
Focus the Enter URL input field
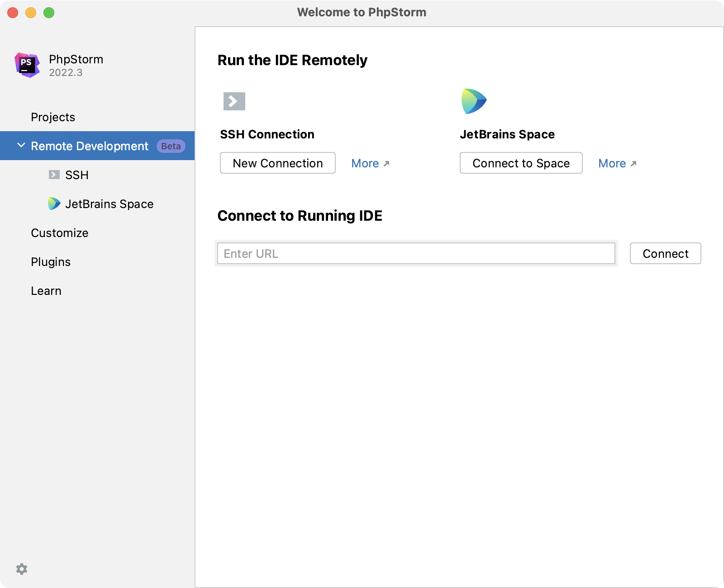(x=416, y=254)
